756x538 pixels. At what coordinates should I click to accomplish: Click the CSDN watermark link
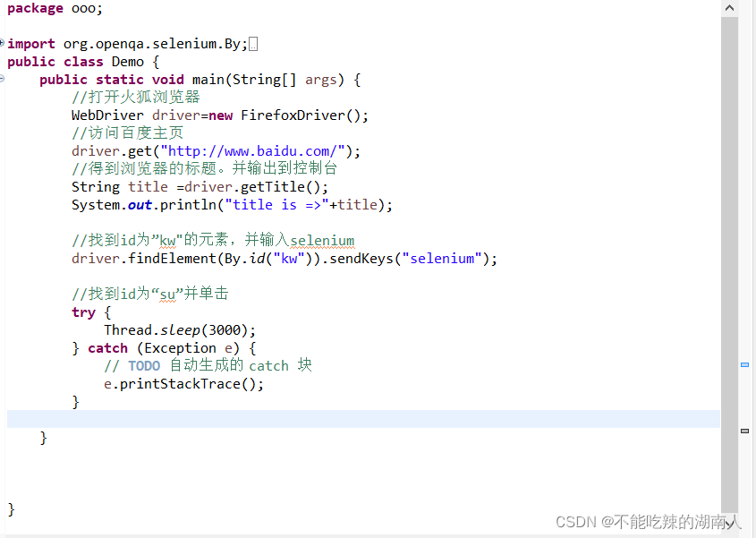648,521
